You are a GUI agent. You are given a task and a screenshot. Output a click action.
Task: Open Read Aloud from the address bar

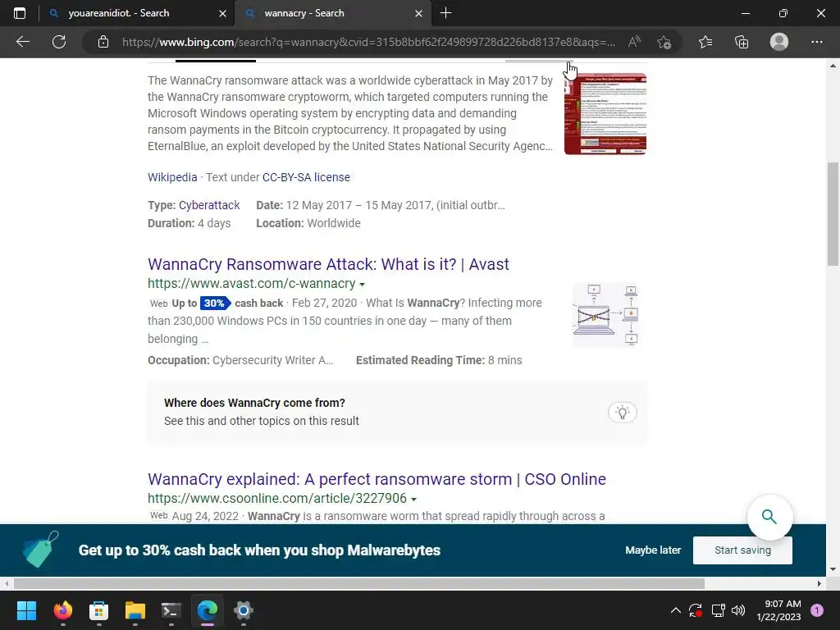coord(634,42)
